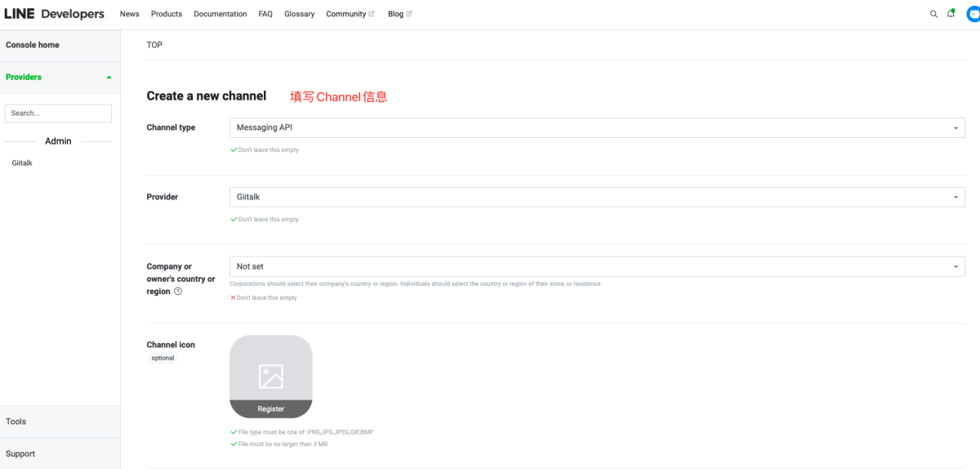Click the region help question-mark icon
The height and width of the screenshot is (469, 980).
click(x=178, y=292)
